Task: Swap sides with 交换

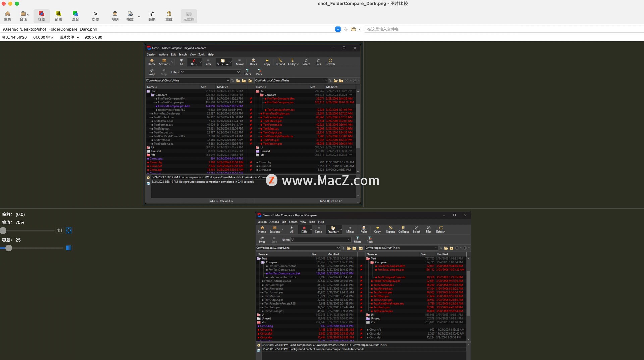Action: click(152, 16)
